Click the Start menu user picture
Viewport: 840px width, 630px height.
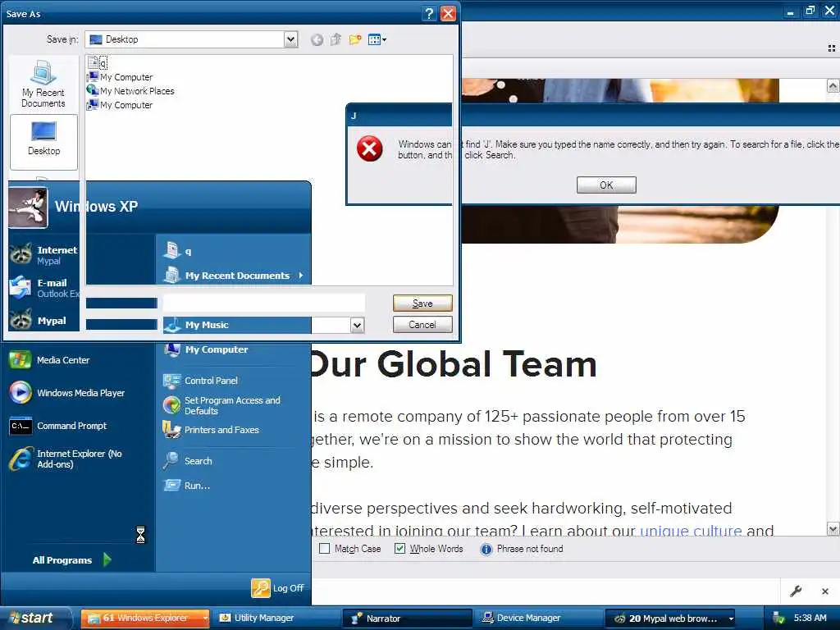28,208
